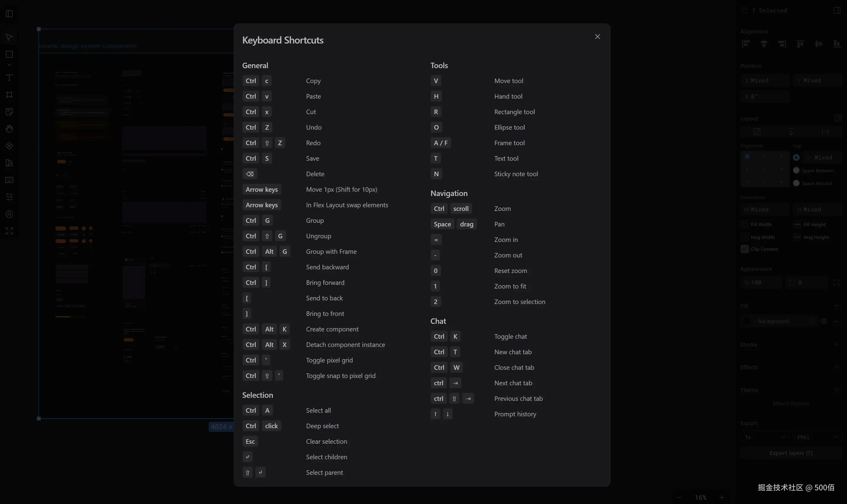Select the Move tool arrow icon
847x504 pixels.
(9, 37)
